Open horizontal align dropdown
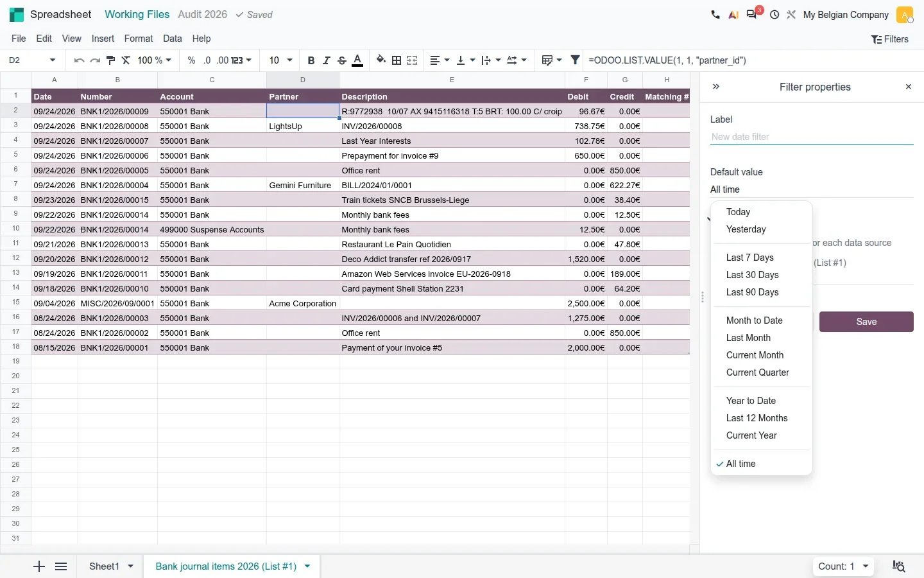924x578 pixels. point(440,60)
